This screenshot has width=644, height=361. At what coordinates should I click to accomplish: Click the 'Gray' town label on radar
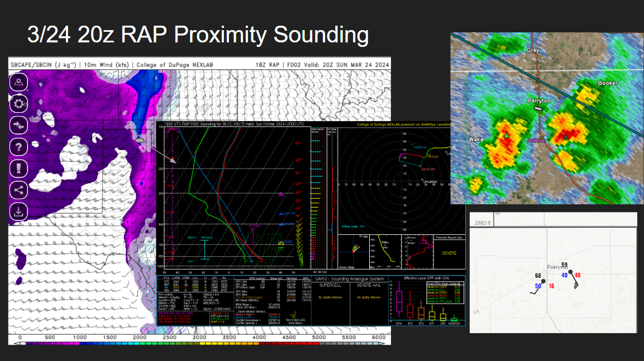pyautogui.click(x=533, y=50)
